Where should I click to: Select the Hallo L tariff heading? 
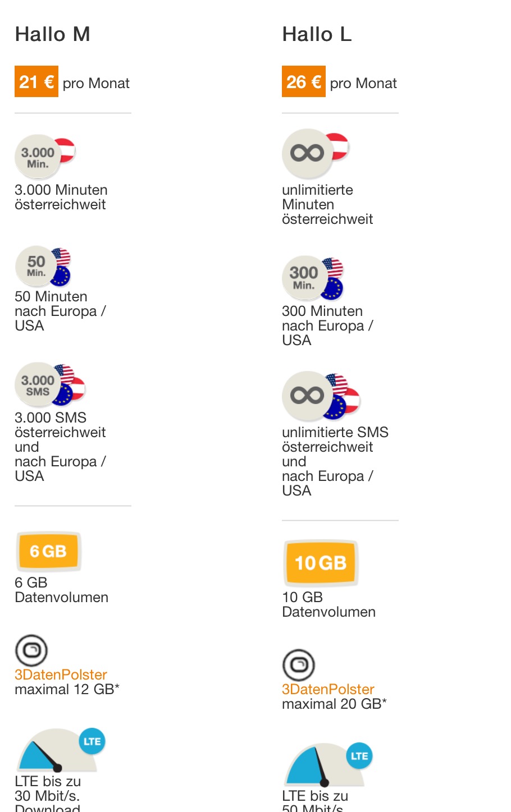pyautogui.click(x=317, y=34)
